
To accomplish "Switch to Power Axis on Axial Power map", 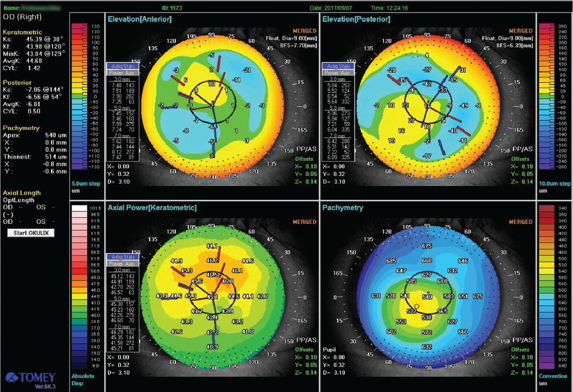I will click(x=123, y=262).
